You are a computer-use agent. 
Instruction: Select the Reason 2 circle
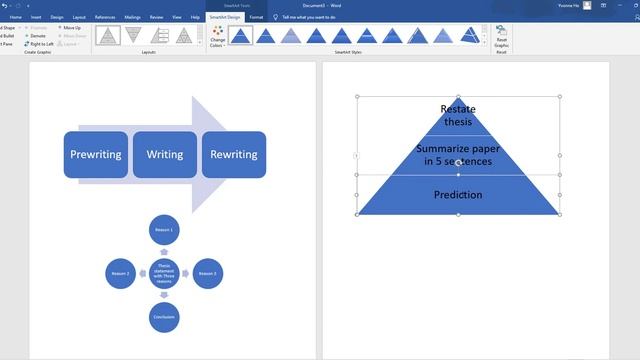pyautogui.click(x=120, y=273)
